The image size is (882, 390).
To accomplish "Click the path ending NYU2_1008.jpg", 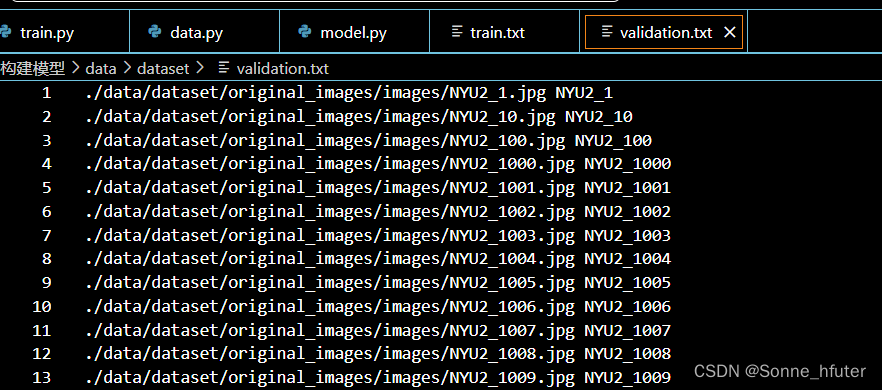I will pyautogui.click(x=330, y=354).
